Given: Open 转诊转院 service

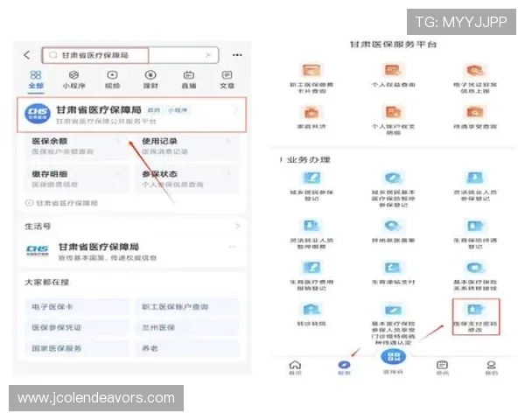Looking at the screenshot, I should pyautogui.click(x=311, y=314).
